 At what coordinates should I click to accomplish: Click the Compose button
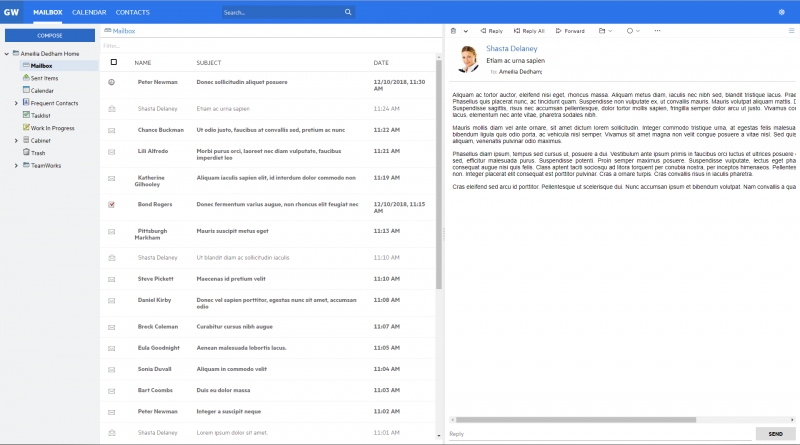50,35
